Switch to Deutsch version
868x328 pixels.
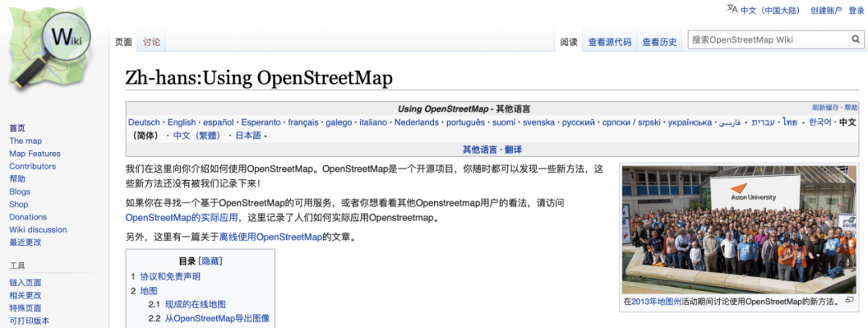pos(144,122)
